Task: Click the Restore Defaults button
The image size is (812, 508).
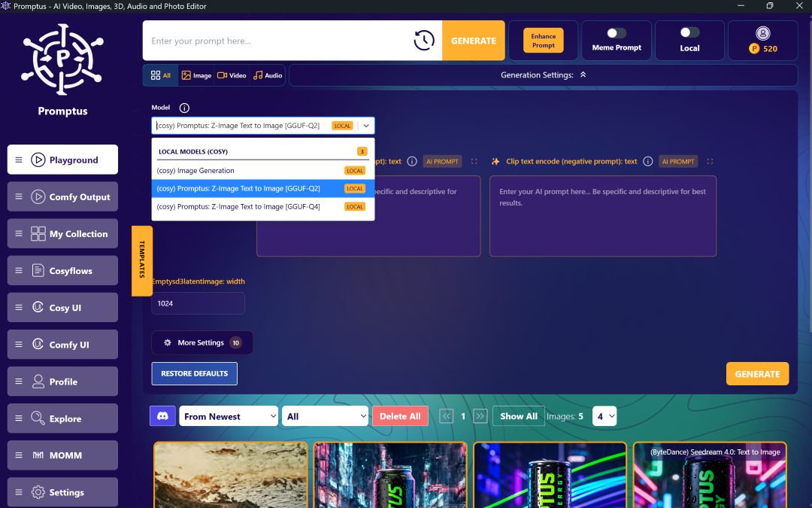Action: (x=194, y=373)
